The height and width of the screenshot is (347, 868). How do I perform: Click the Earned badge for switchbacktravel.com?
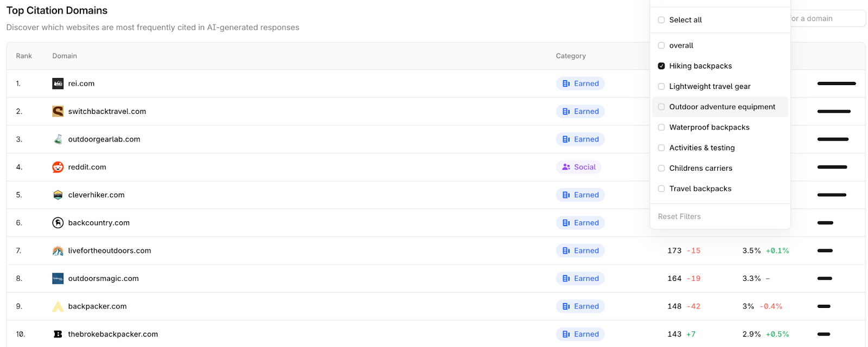580,111
